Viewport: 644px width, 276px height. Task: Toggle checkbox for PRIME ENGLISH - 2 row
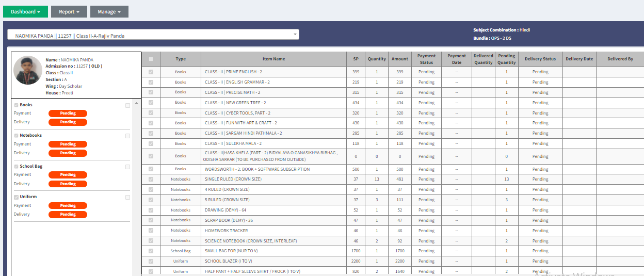(151, 72)
